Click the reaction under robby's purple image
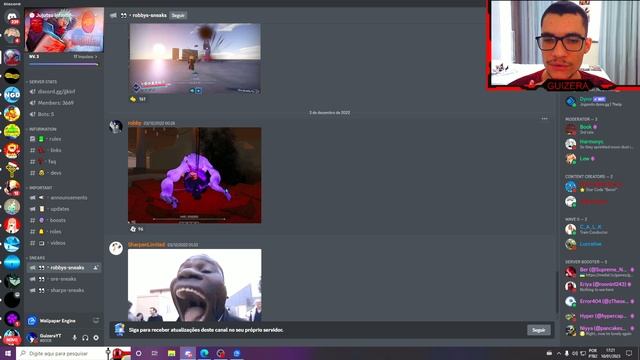This screenshot has height=360, width=640. point(137,229)
